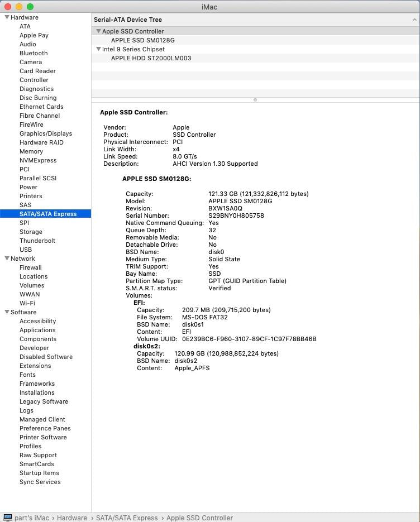This screenshot has width=420, height=522.
Task: Select Bluetooth in Hardware list
Action: coord(34,53)
